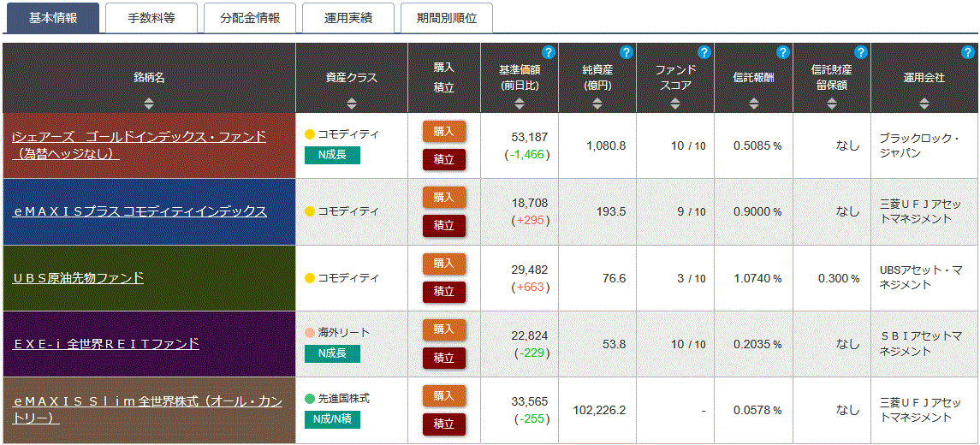Viewport: 980px width, 445px height.
Task: Click help icon above 信託財産留保額 column
Action: [x=861, y=52]
